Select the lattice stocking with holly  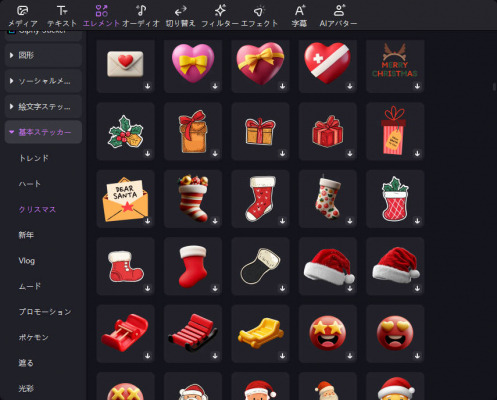[x=395, y=199]
